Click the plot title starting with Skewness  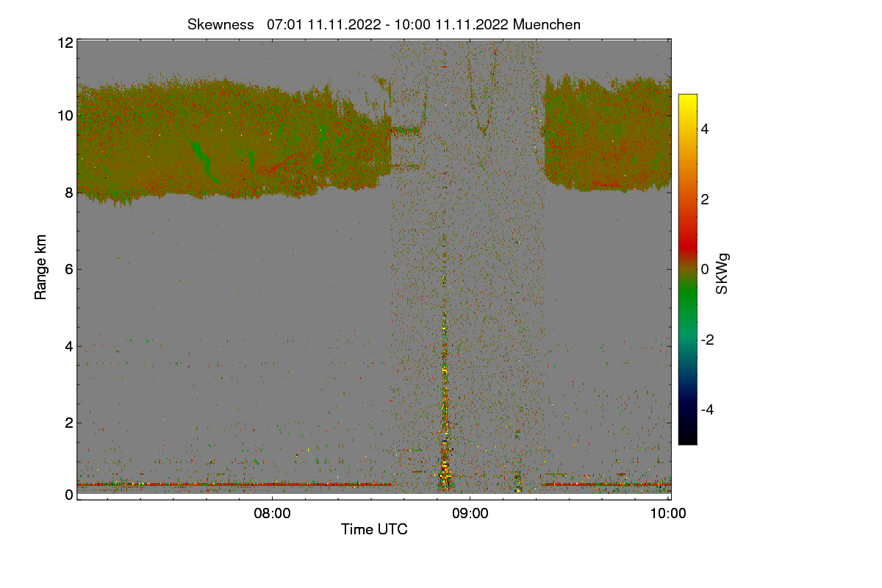(384, 24)
